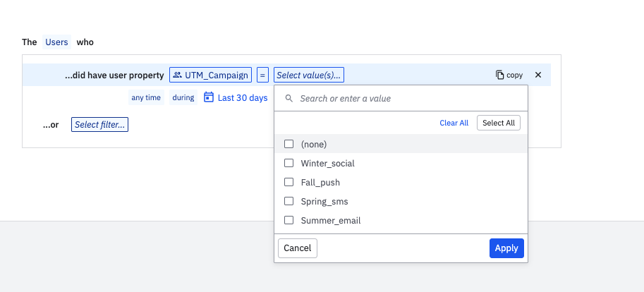Click the search magnifier icon in value list
The width and height of the screenshot is (644, 292).
click(x=289, y=99)
